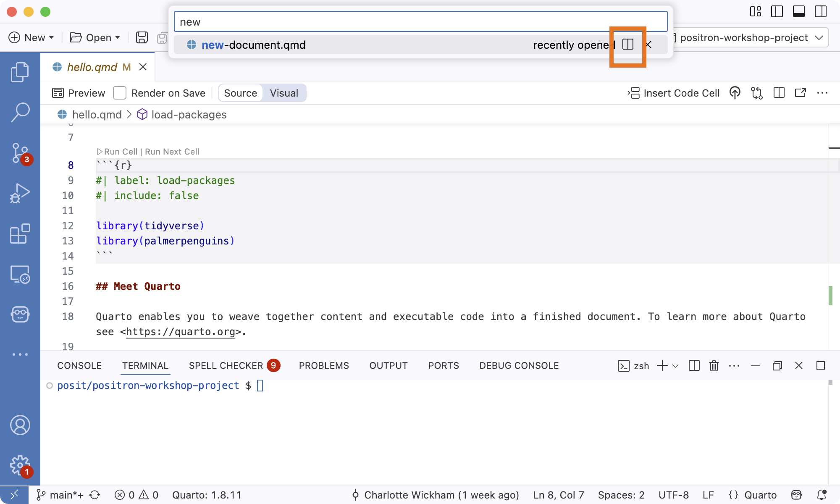Close the hello.qmd tab
Viewport: 840px width, 504px height.
143,67
